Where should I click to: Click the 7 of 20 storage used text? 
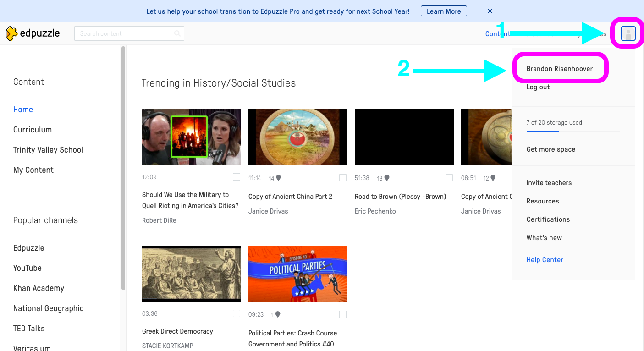tap(554, 123)
